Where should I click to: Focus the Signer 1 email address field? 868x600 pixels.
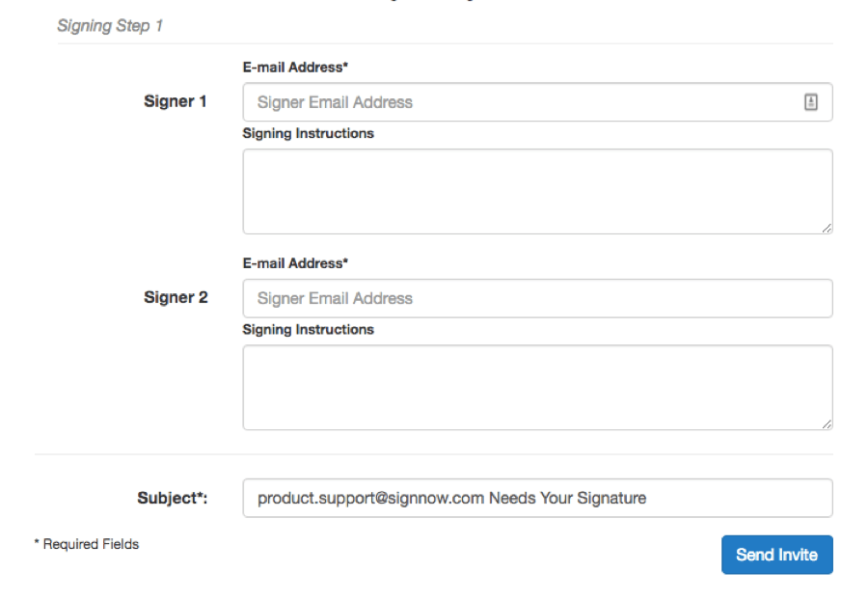point(521,102)
